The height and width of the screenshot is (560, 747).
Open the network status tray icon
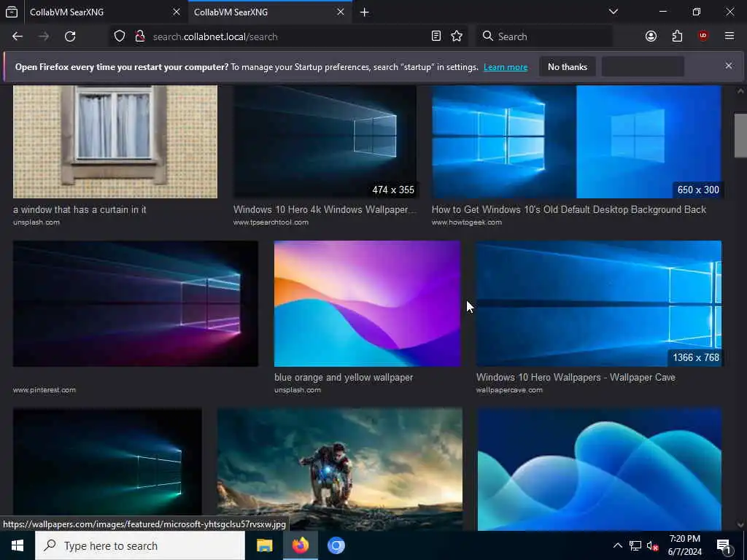[x=635, y=545]
